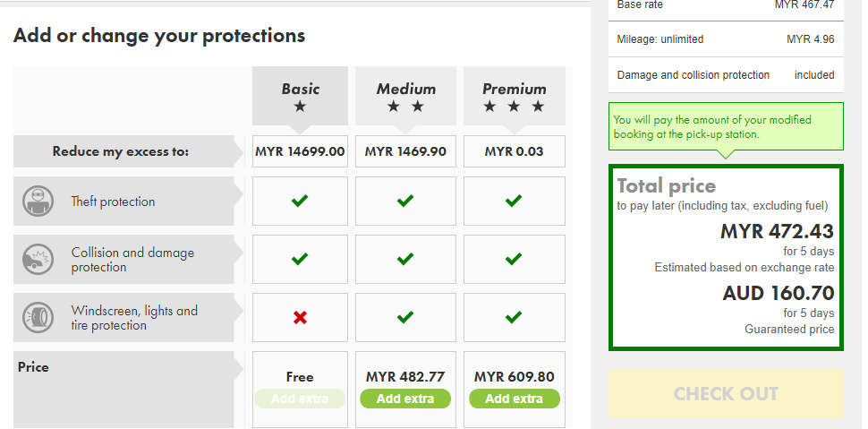Select the Basic one-star package header

click(300, 97)
